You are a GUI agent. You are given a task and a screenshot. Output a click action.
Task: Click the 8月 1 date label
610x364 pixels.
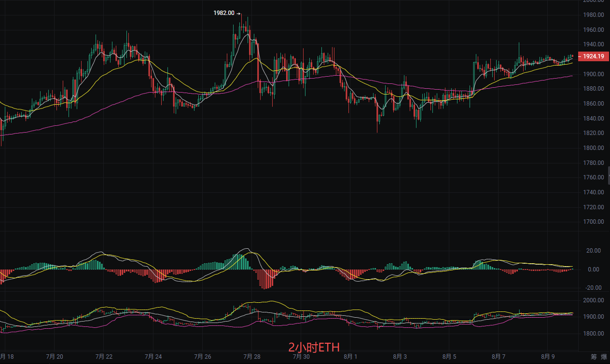(350, 357)
